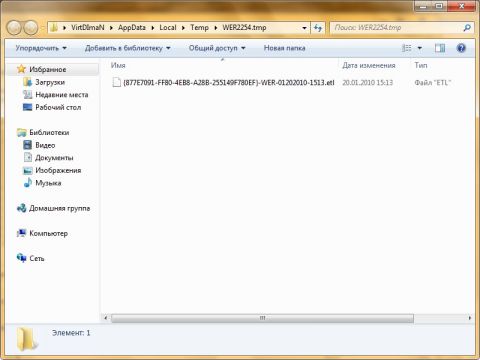480x360 pixels.
Task: Sort by Дата изменения column header
Action: (x=369, y=65)
